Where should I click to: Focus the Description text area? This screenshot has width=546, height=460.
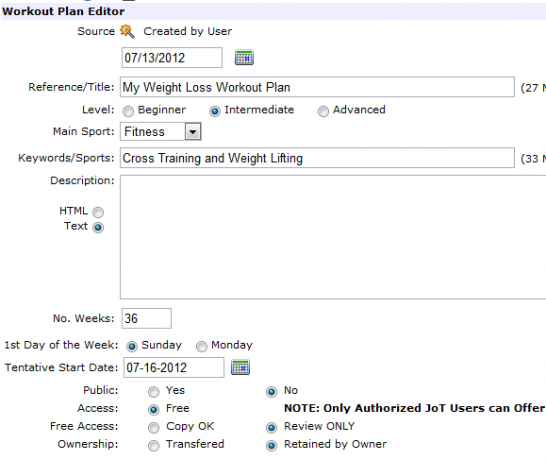pyautogui.click(x=333, y=237)
